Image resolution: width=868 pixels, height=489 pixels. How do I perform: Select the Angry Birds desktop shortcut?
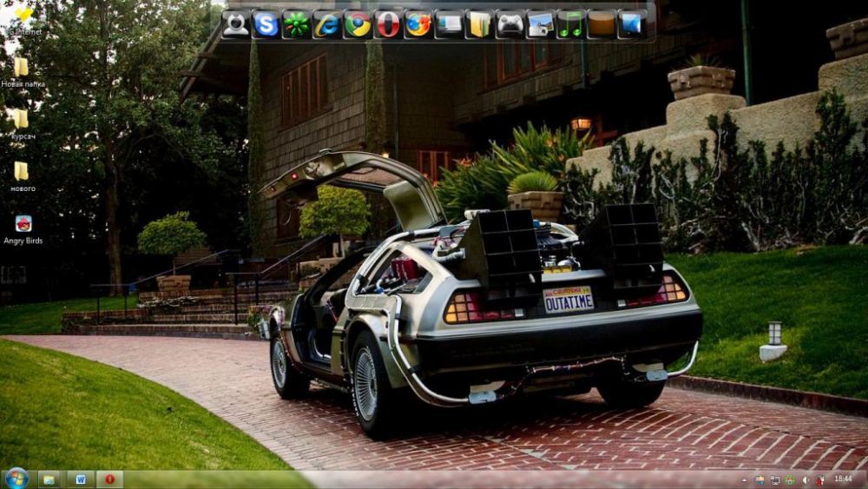(x=23, y=229)
